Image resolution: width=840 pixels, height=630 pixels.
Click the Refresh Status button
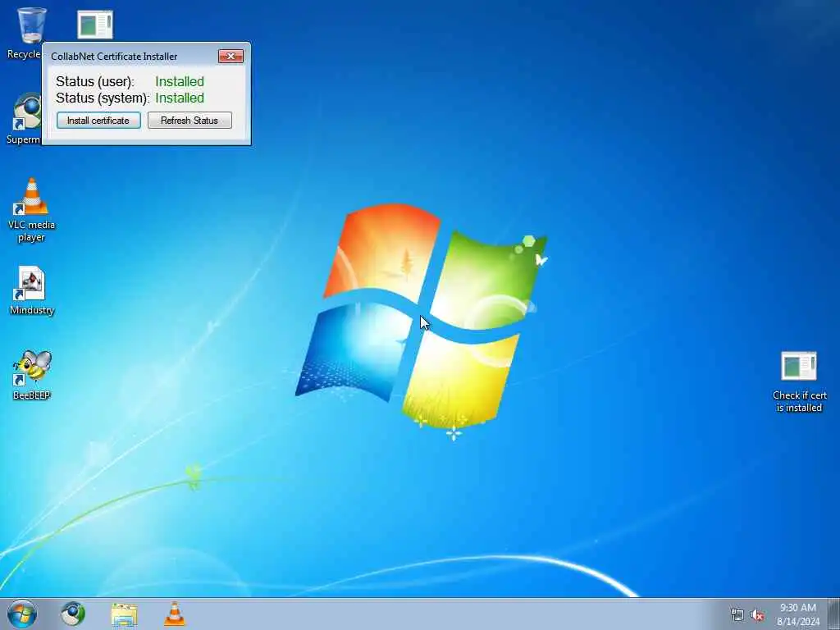[x=189, y=121]
